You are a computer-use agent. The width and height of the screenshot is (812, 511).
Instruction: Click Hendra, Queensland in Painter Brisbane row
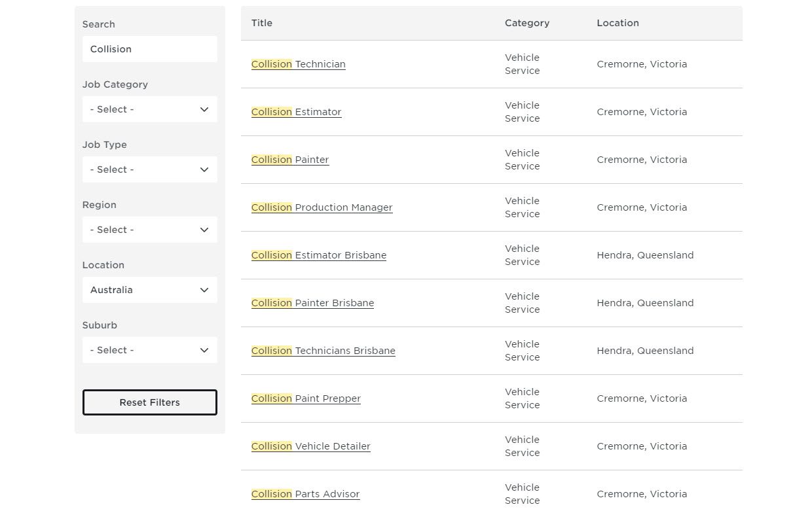pos(645,303)
